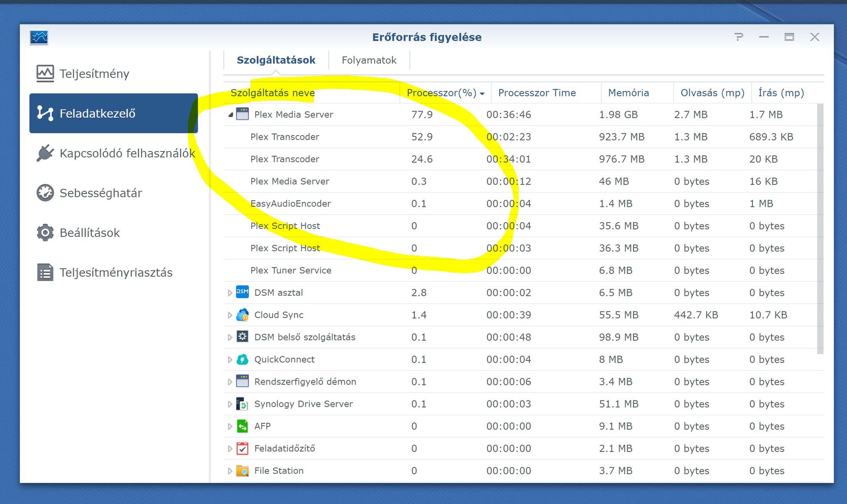
Task: Select the EasyAudioEncoder row
Action: click(520, 204)
